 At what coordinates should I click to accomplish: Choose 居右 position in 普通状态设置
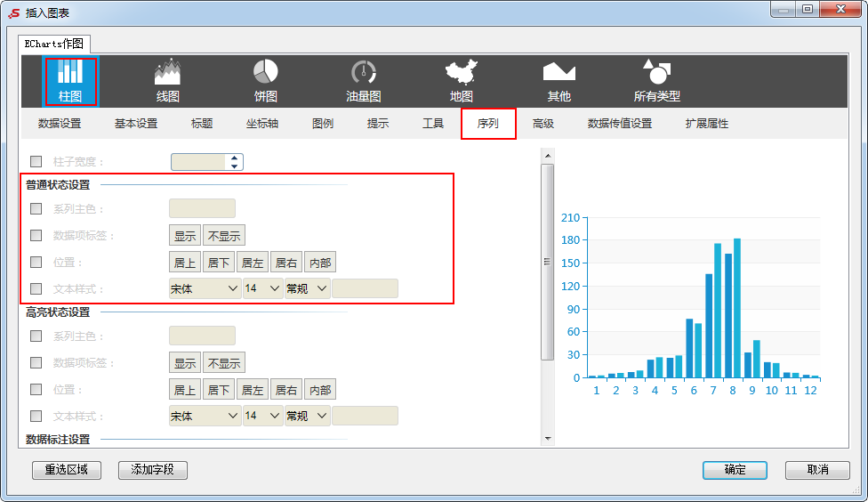pyautogui.click(x=286, y=262)
